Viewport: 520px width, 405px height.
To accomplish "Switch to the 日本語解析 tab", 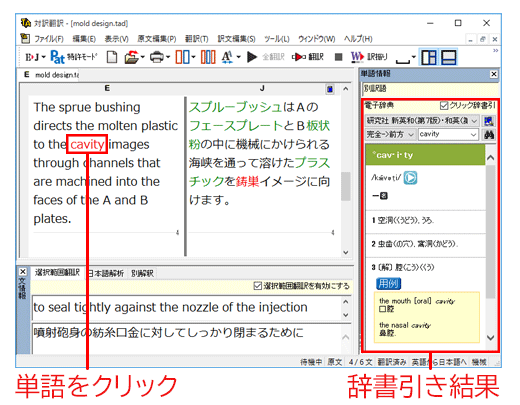I will pyautogui.click(x=106, y=273).
